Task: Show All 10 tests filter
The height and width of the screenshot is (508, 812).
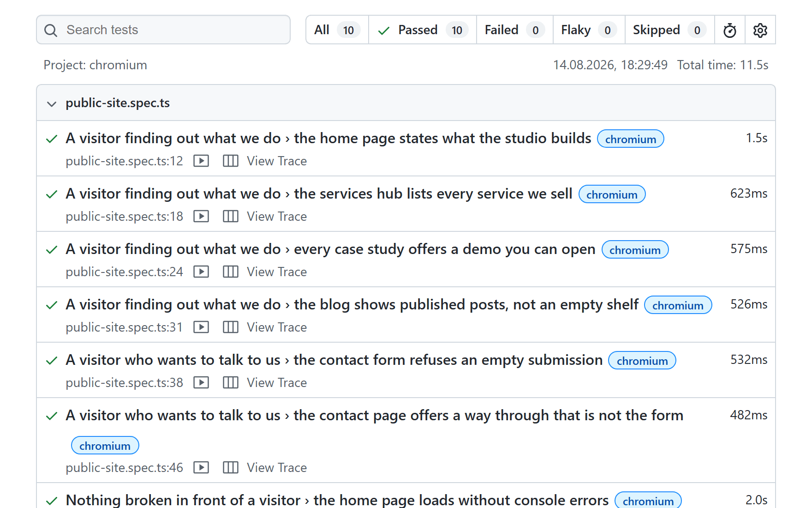Action: click(337, 30)
